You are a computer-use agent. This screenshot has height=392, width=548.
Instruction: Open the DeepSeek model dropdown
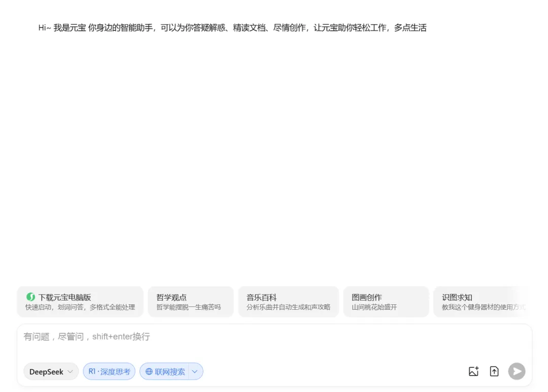point(51,371)
